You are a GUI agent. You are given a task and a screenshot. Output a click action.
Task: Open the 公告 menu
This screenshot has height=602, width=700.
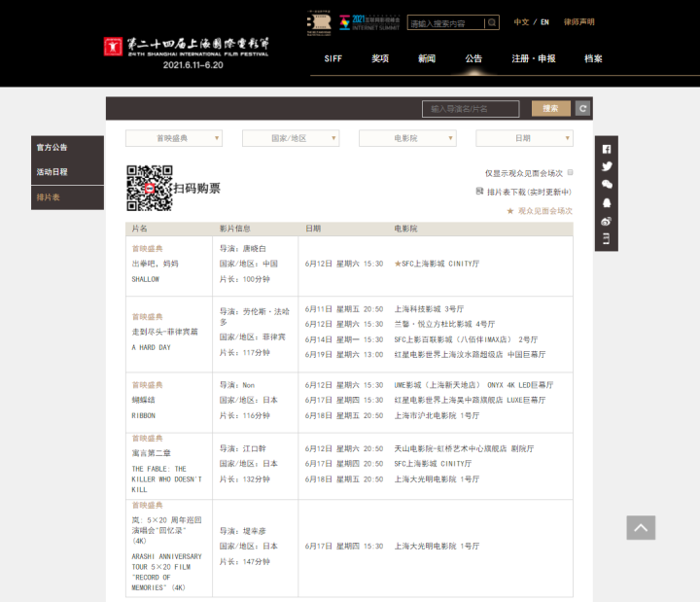point(473,58)
